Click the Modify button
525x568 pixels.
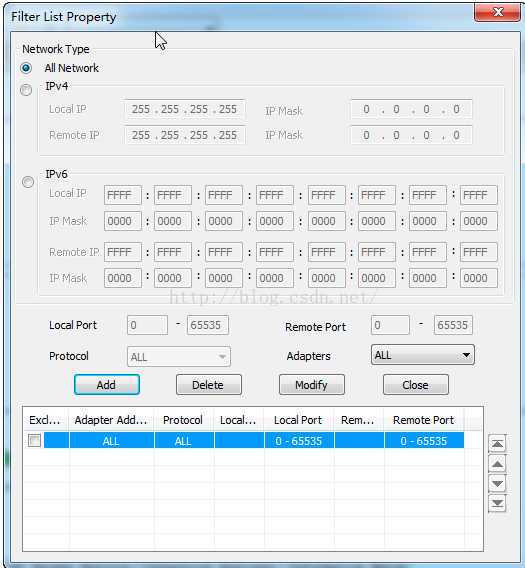tap(312, 385)
